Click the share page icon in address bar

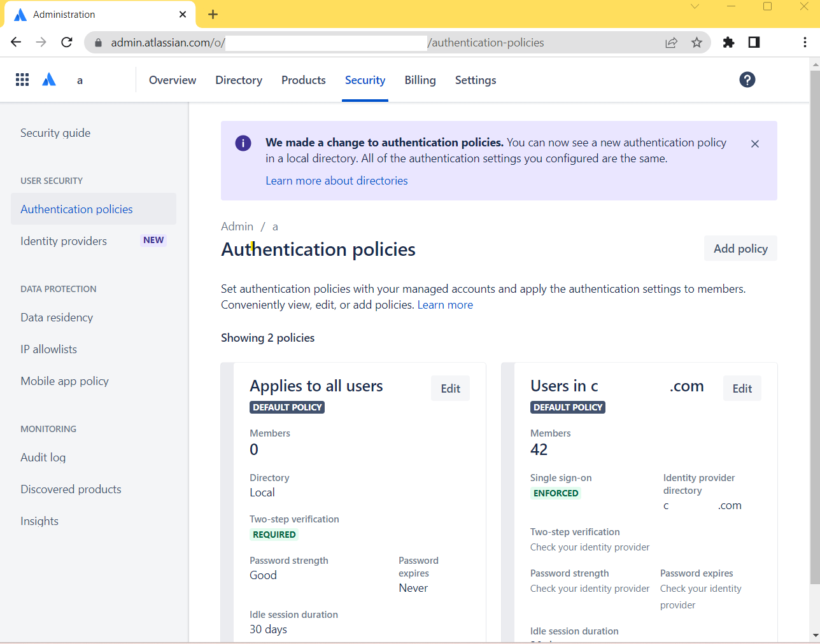click(x=671, y=43)
